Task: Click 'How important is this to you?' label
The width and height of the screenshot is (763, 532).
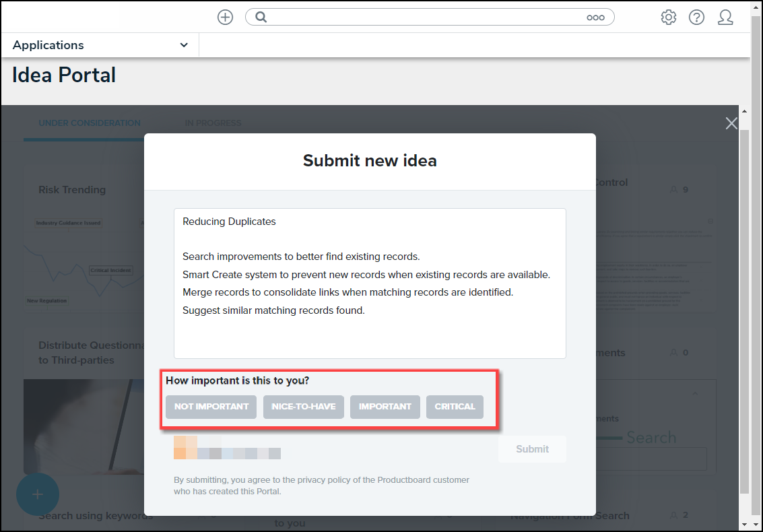Action: 238,380
